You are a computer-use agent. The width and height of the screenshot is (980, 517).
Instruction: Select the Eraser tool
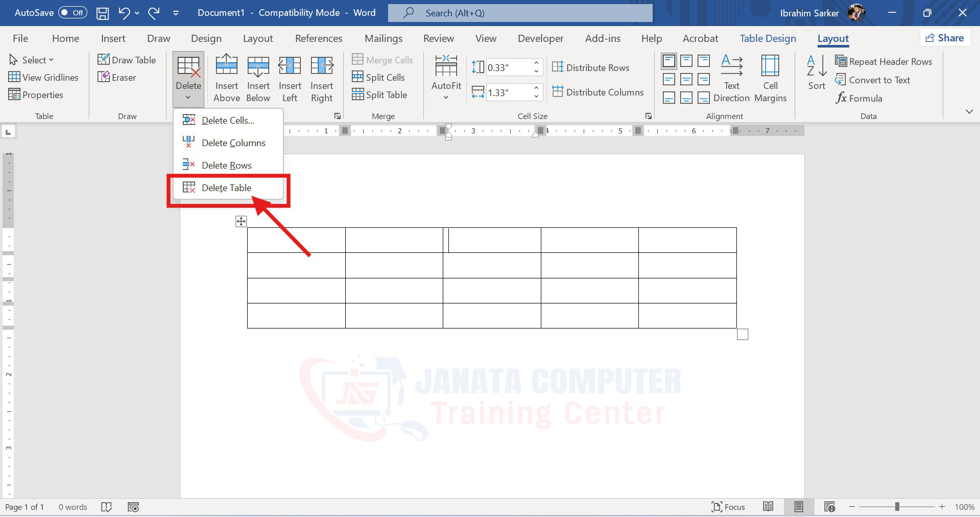(x=117, y=77)
